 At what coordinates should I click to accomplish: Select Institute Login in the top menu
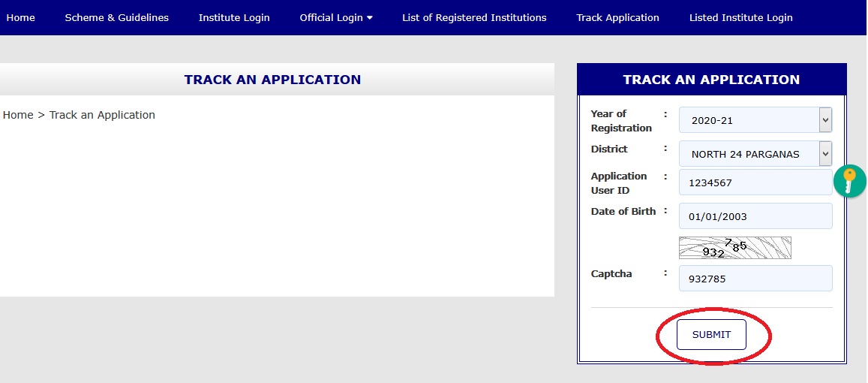(x=234, y=17)
